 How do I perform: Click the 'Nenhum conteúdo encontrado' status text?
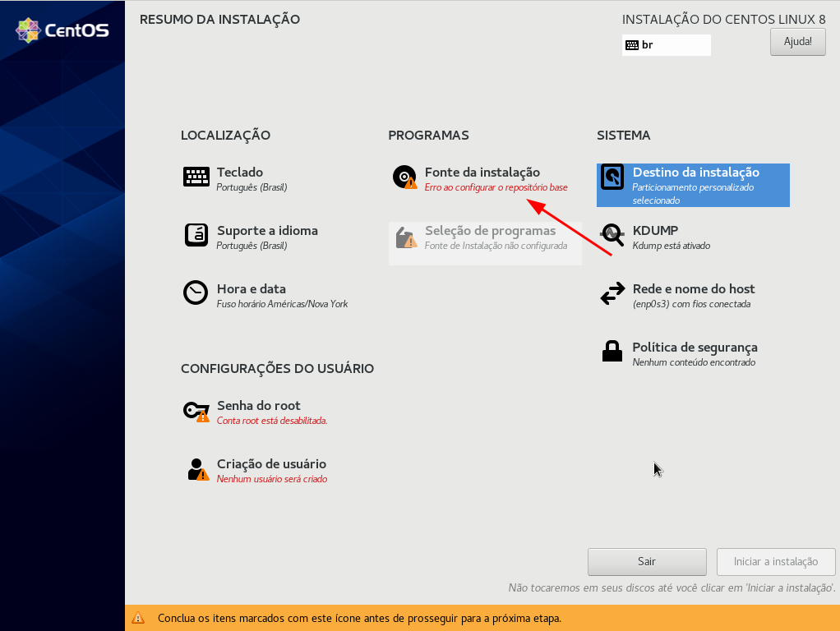click(694, 362)
